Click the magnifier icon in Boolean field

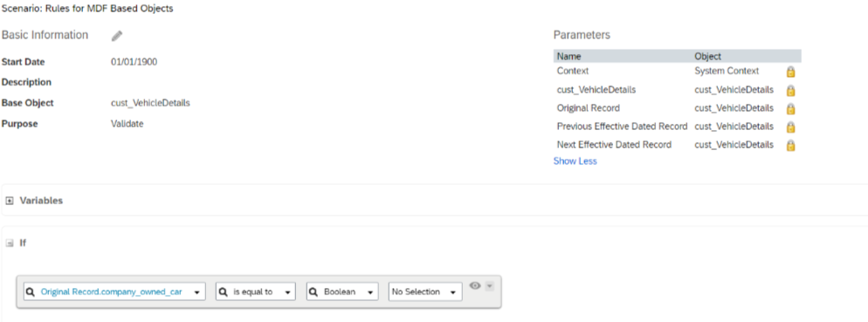[313, 292]
